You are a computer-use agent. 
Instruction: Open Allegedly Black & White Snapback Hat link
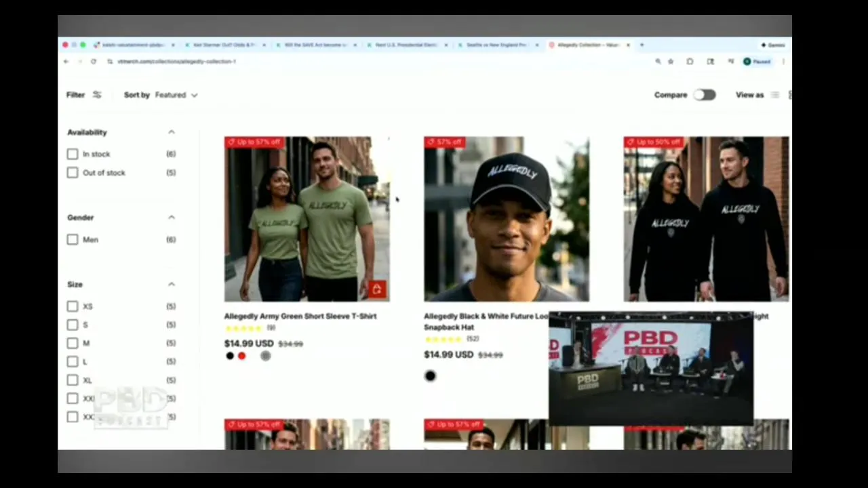(x=486, y=322)
